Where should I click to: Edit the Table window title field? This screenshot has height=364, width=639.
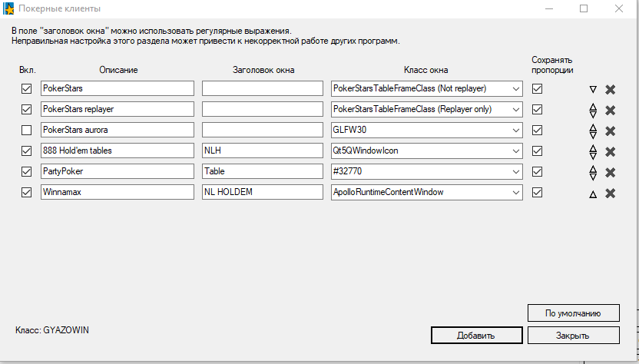pyautogui.click(x=263, y=171)
